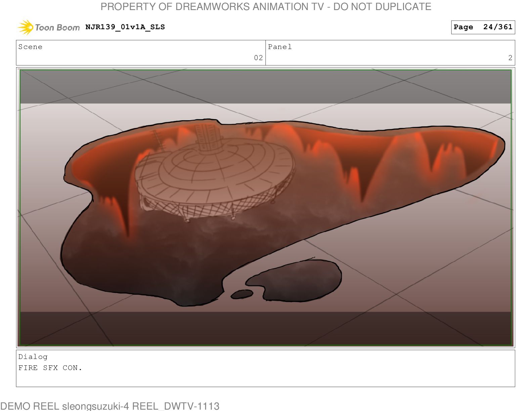Click the storyboard panel crater image
This screenshot has height=411, width=532.
click(x=265, y=208)
